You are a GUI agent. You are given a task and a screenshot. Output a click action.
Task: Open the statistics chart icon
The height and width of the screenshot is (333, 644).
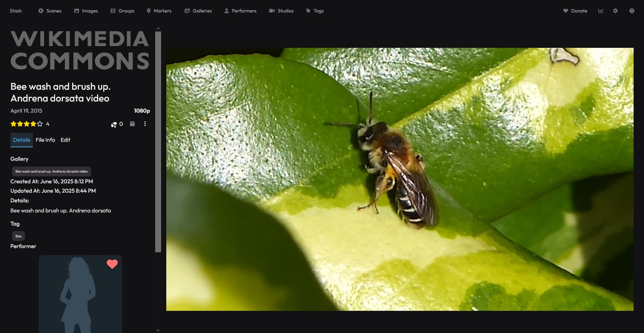pyautogui.click(x=601, y=11)
